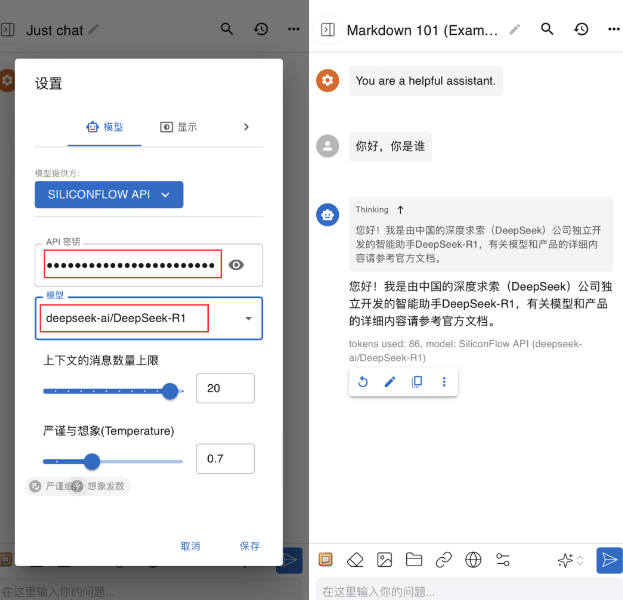Click the blue robot assistant avatar
The height and width of the screenshot is (600, 623).
pos(327,215)
